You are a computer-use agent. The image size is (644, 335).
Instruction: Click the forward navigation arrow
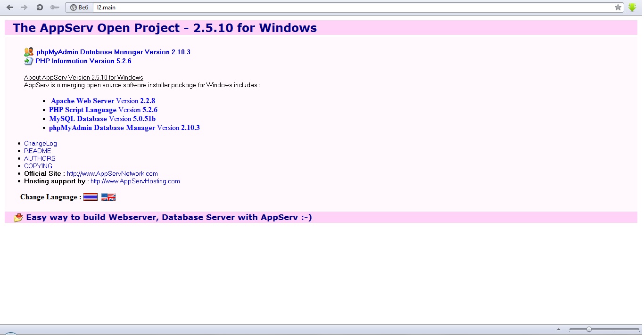(x=25, y=8)
